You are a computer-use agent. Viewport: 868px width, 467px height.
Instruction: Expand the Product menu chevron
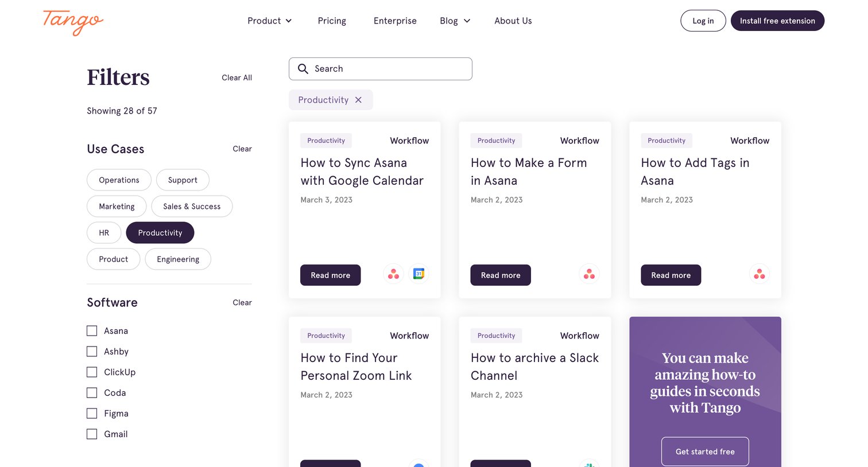coord(289,21)
